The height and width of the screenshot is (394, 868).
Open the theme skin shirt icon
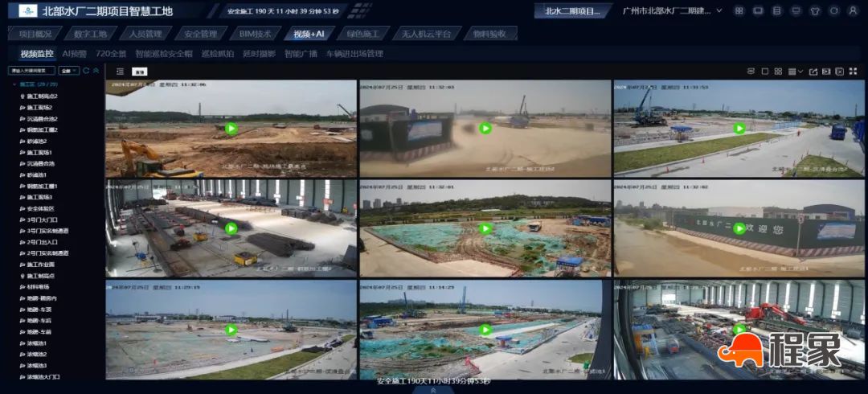point(815,10)
